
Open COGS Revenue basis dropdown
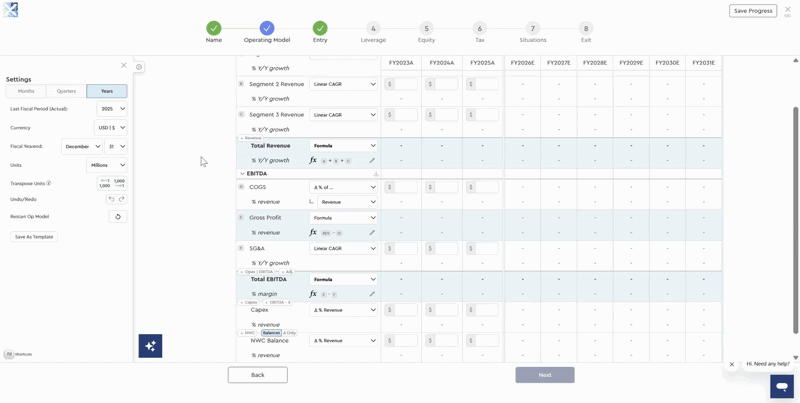point(347,202)
